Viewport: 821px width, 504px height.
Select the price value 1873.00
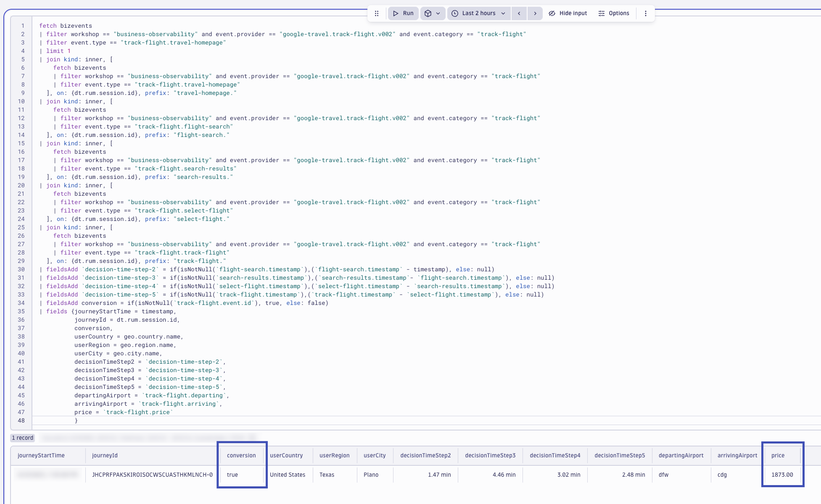[x=782, y=475]
